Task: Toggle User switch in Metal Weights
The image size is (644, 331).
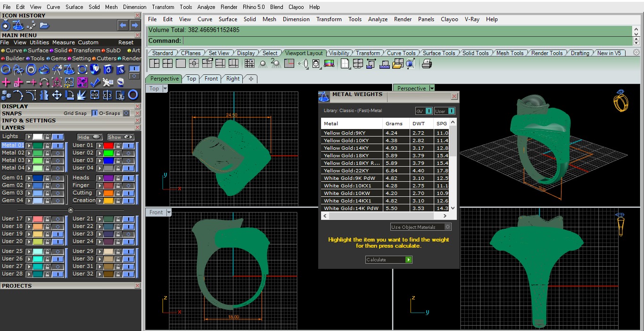Action: (451, 111)
